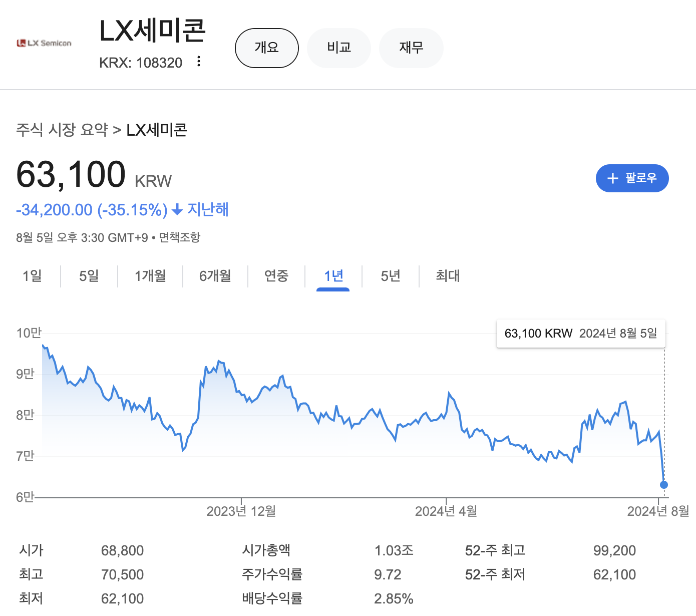Click the 시가총액 value 1.03조

pyautogui.click(x=394, y=551)
